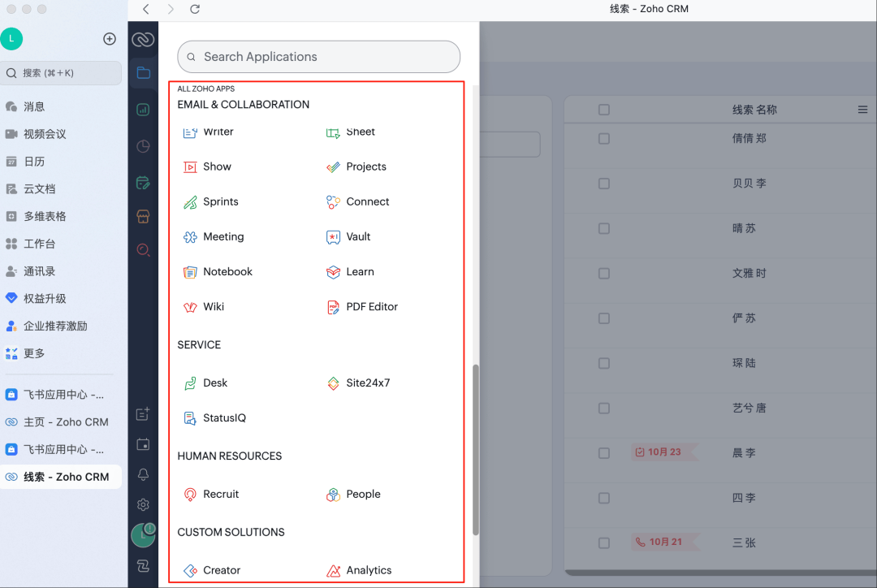Click the app list vertical scrollbar
This screenshot has height=588, width=877.
(476, 450)
